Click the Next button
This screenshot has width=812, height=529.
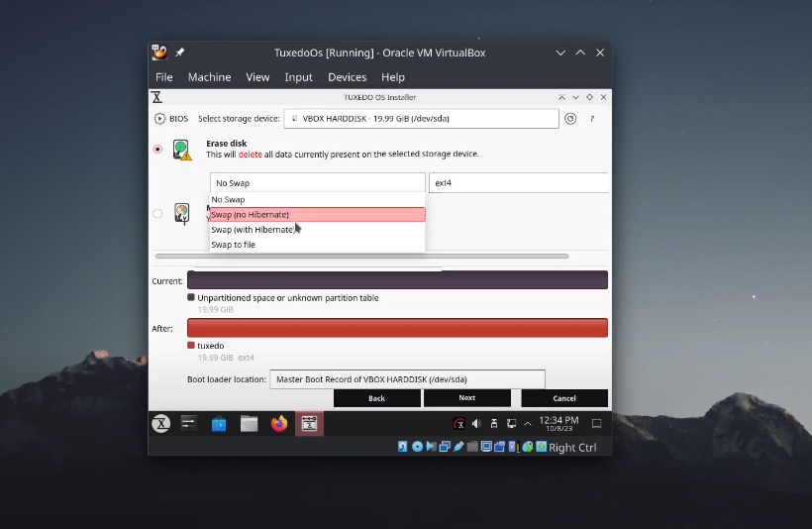466,398
